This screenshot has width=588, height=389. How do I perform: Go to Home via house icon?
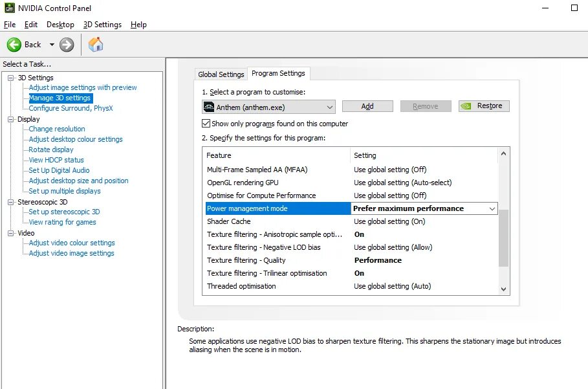(x=96, y=44)
